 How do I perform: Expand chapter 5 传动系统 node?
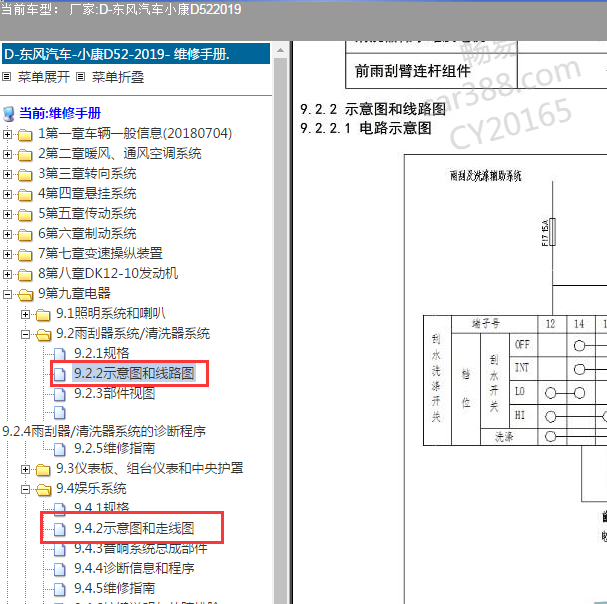(x=7, y=214)
